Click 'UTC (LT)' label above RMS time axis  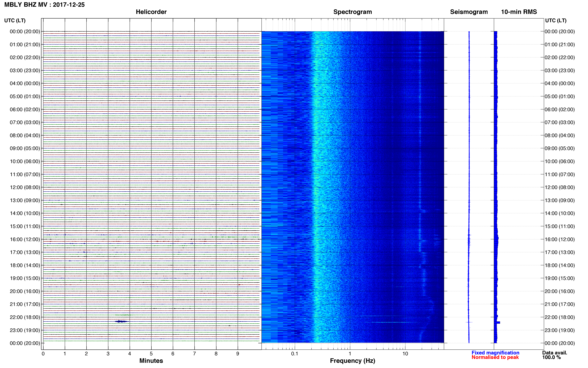point(556,20)
